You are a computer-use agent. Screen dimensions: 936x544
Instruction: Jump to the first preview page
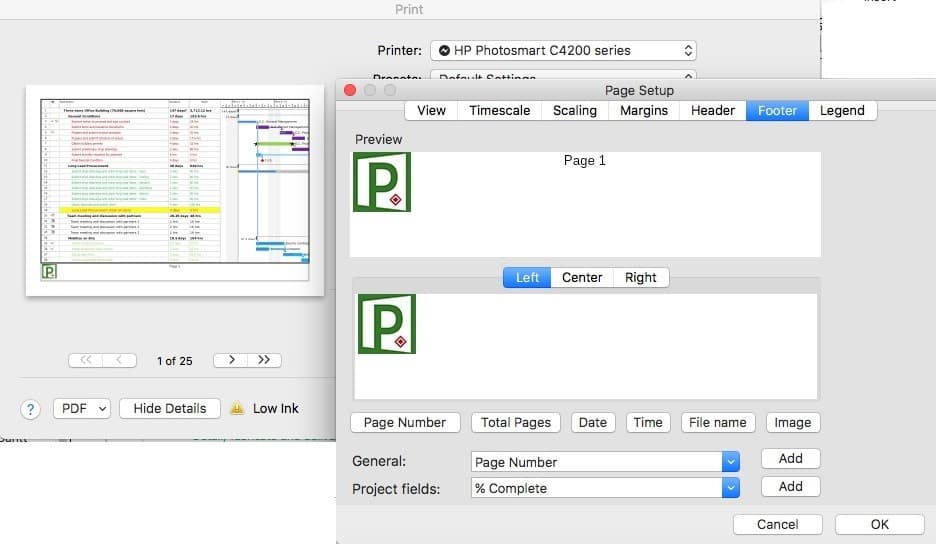[86, 360]
